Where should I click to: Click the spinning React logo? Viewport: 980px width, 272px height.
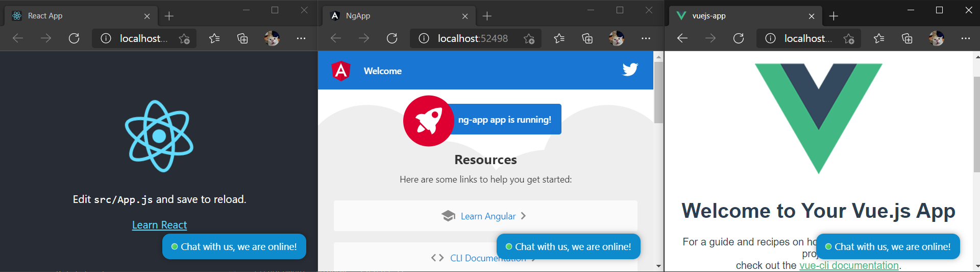pyautogui.click(x=159, y=136)
